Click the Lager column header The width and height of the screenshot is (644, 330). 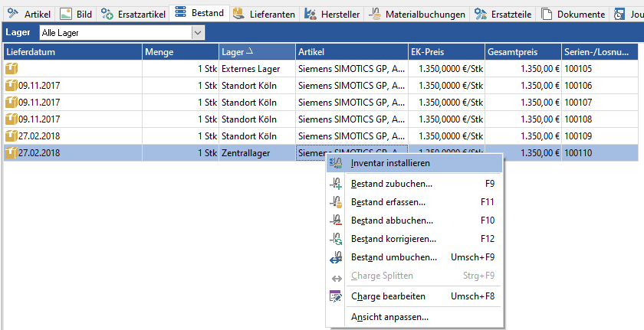point(257,52)
